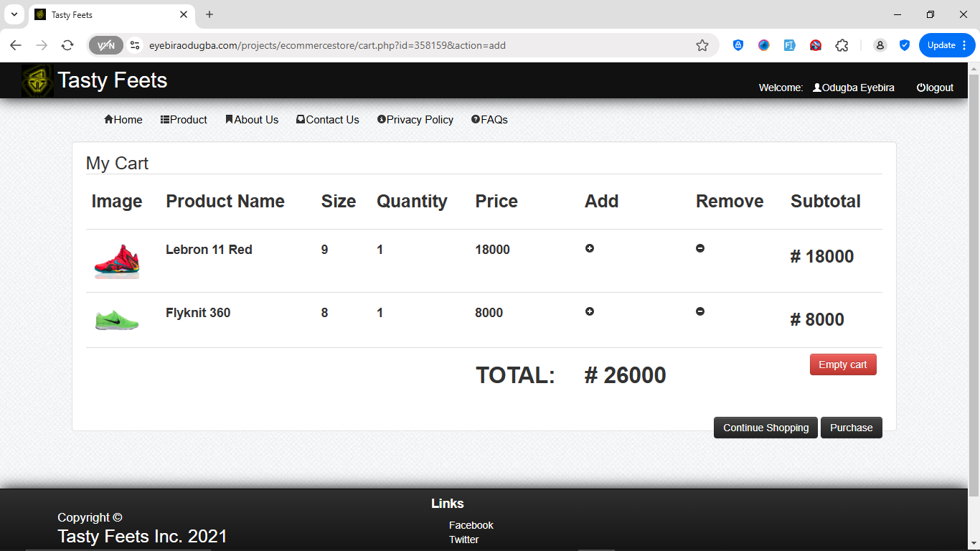The height and width of the screenshot is (551, 980).
Task: Select the Tasty Feets browser tab
Action: [x=111, y=14]
